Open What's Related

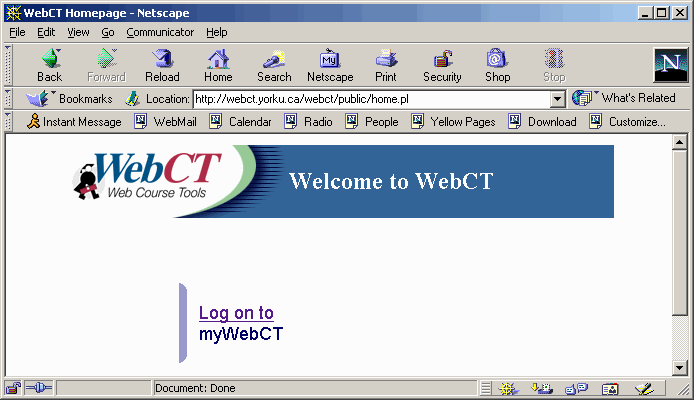(624, 98)
